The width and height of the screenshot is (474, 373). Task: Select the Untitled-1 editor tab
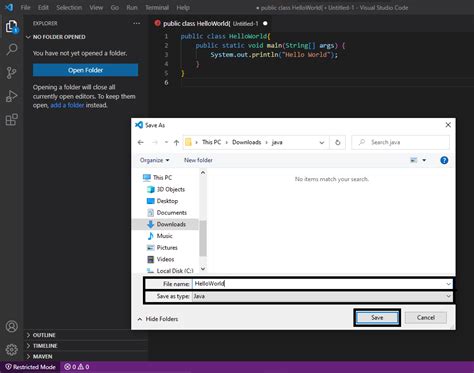click(x=211, y=24)
